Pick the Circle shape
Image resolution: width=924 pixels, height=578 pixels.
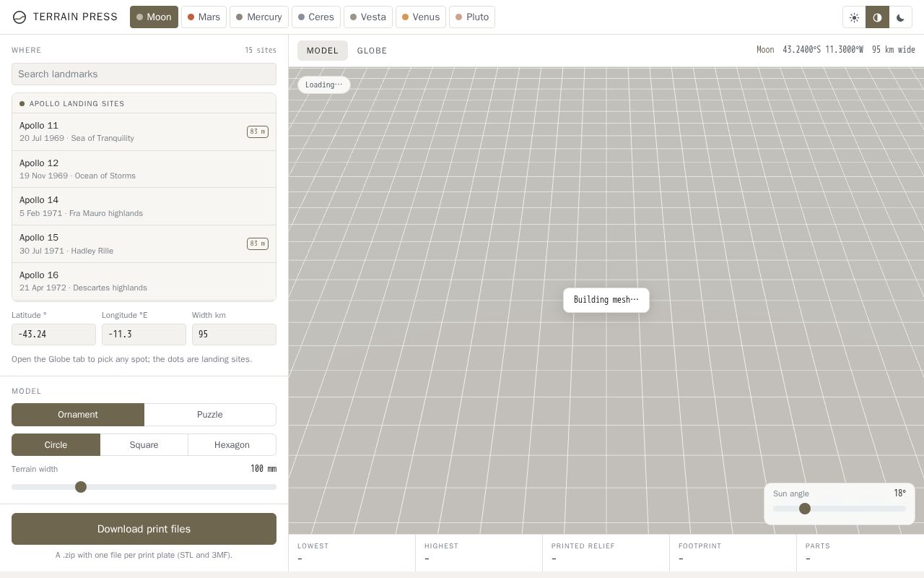click(56, 445)
